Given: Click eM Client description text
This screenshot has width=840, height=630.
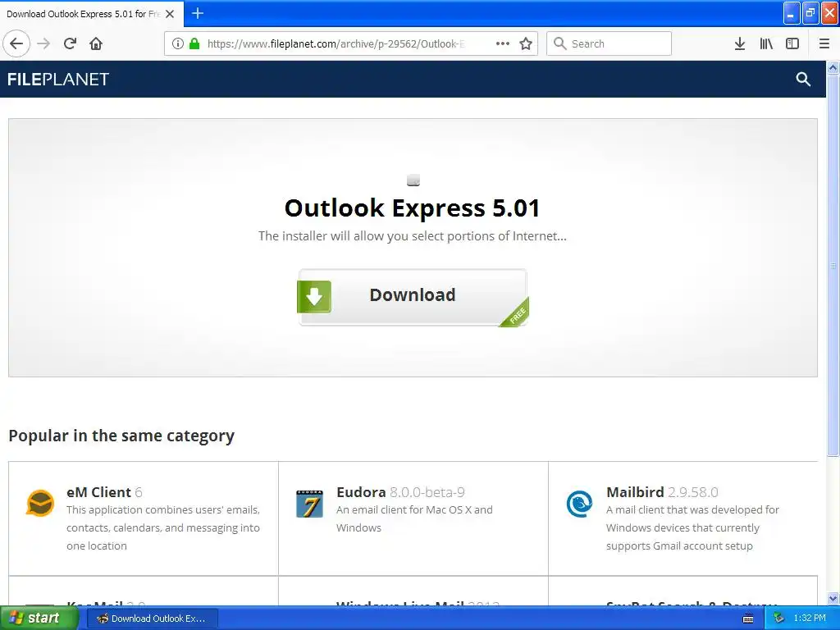Looking at the screenshot, I should pyautogui.click(x=163, y=527).
